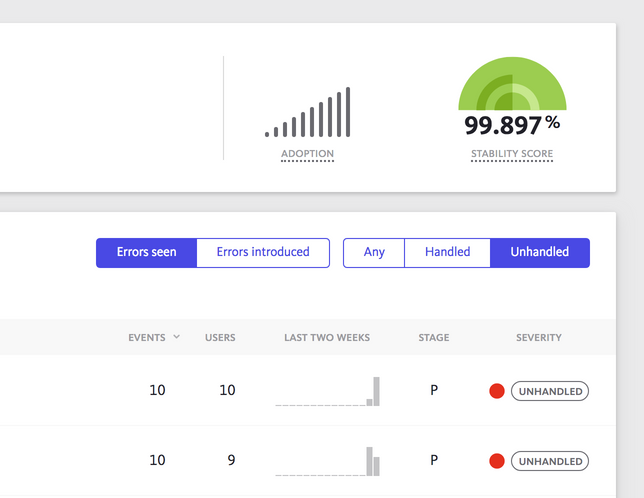
Task: Click the green stability score gauge
Action: tap(512, 87)
